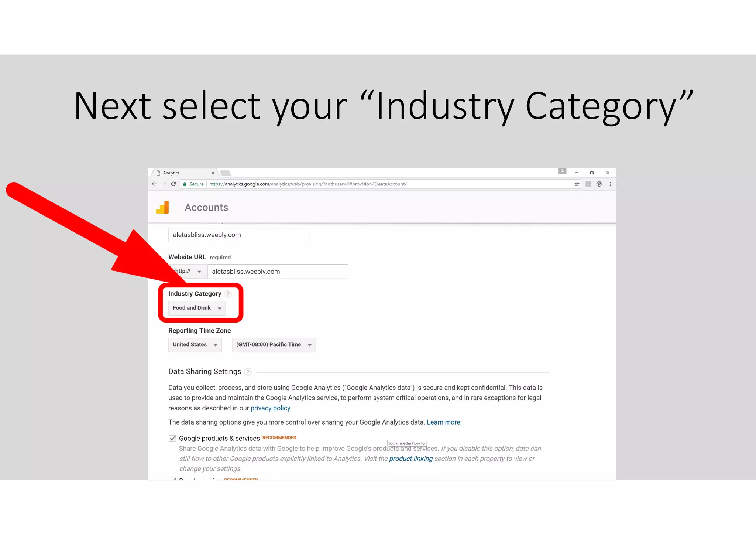Click the website name field above Website URL

239,235
